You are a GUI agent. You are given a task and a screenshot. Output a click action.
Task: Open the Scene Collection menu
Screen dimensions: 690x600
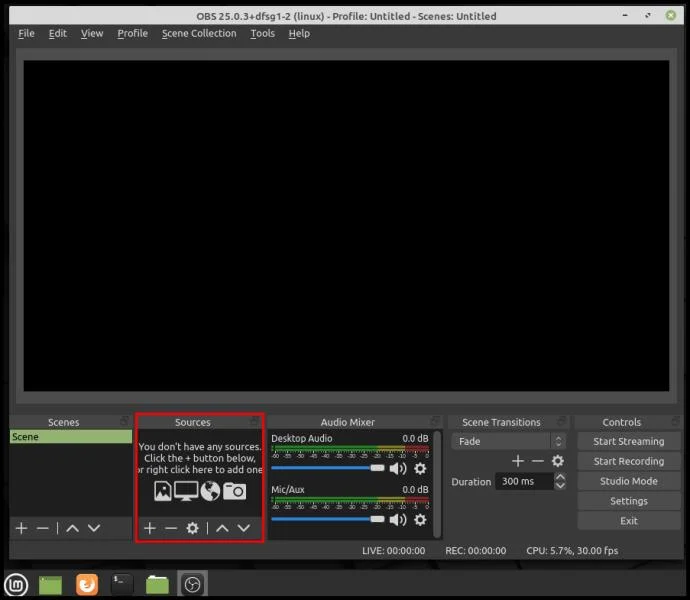point(199,33)
